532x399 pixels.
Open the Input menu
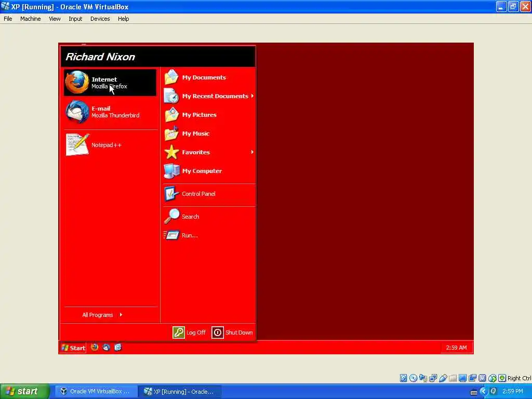75,19
